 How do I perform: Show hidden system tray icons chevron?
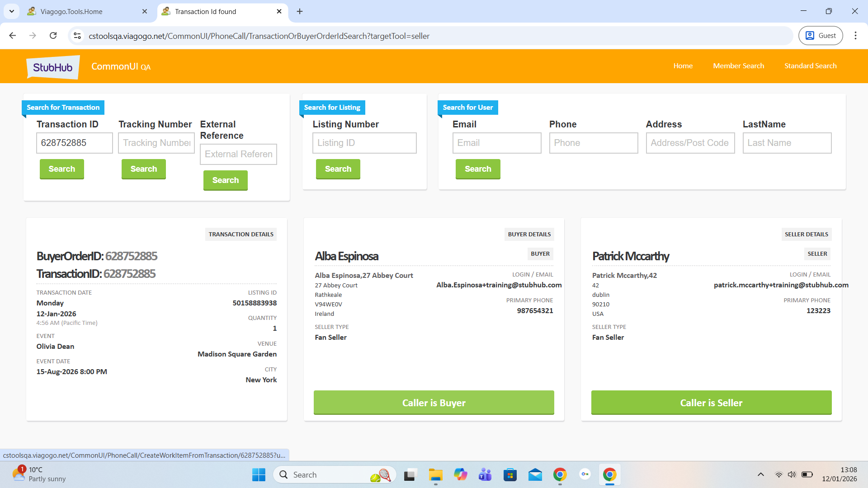761,474
